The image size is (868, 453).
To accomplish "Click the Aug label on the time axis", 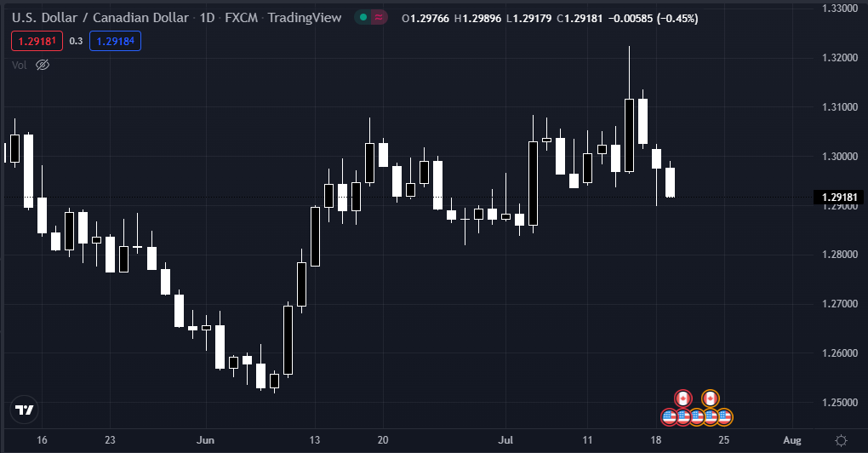I will pos(792,440).
